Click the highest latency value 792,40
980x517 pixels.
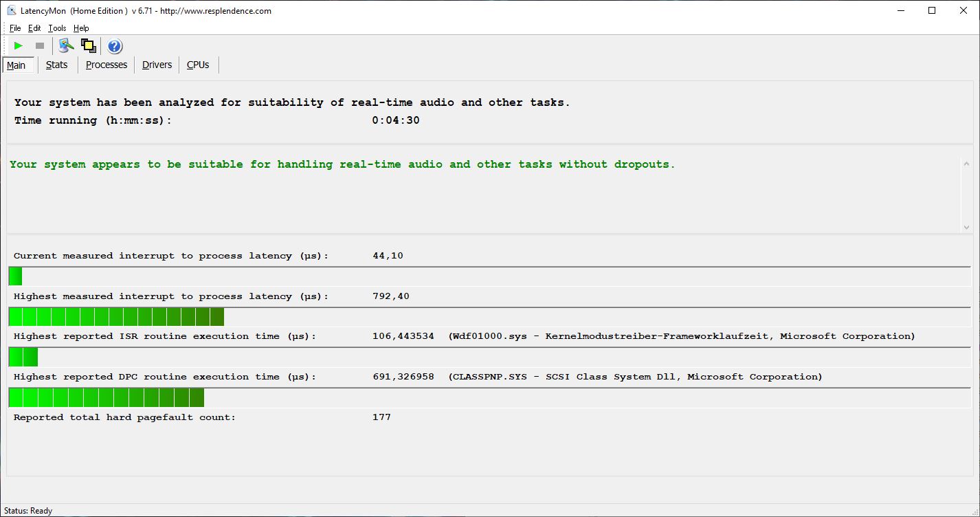(390, 296)
